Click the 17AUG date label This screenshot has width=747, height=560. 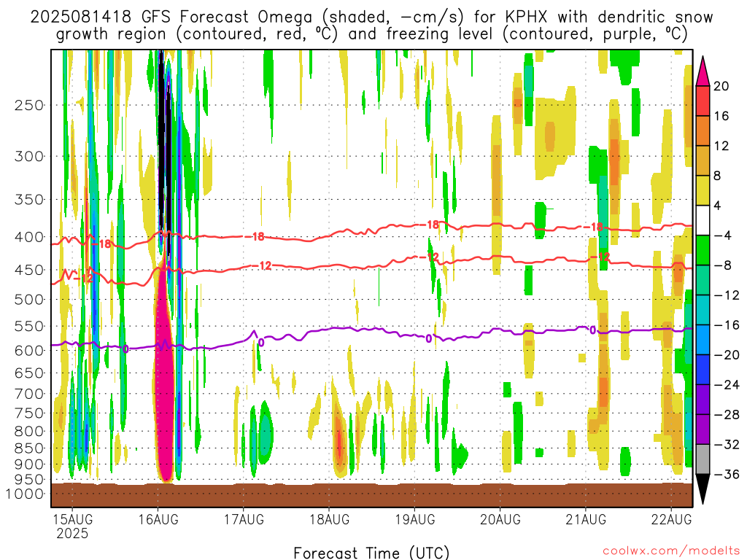click(244, 519)
